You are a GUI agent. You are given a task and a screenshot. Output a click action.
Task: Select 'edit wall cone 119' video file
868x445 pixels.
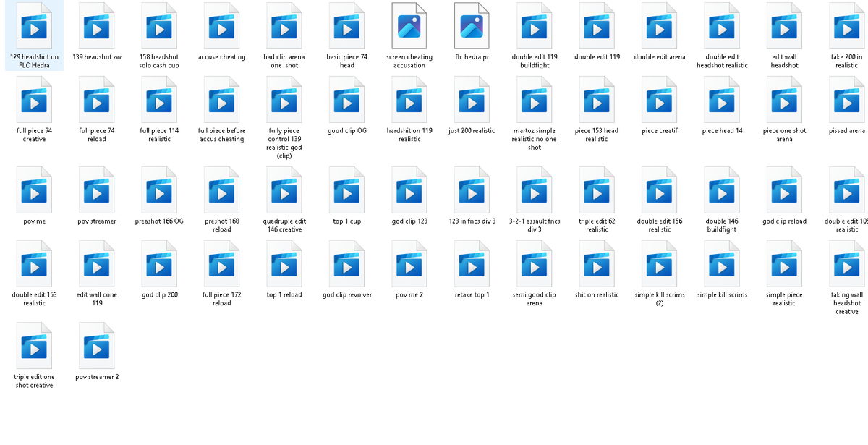[97, 264]
